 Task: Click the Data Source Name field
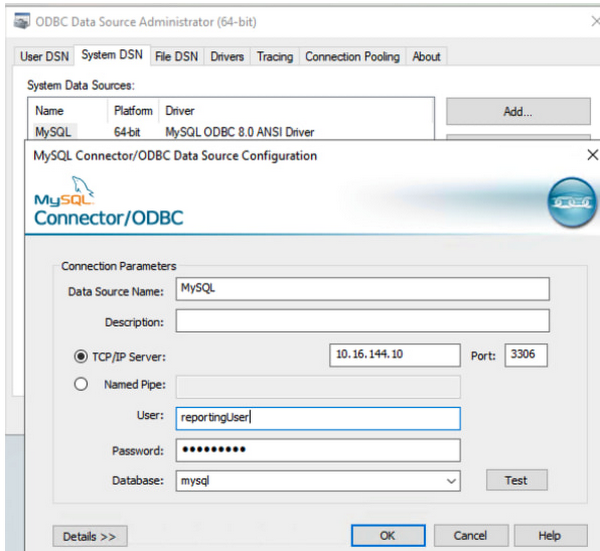[x=362, y=289]
